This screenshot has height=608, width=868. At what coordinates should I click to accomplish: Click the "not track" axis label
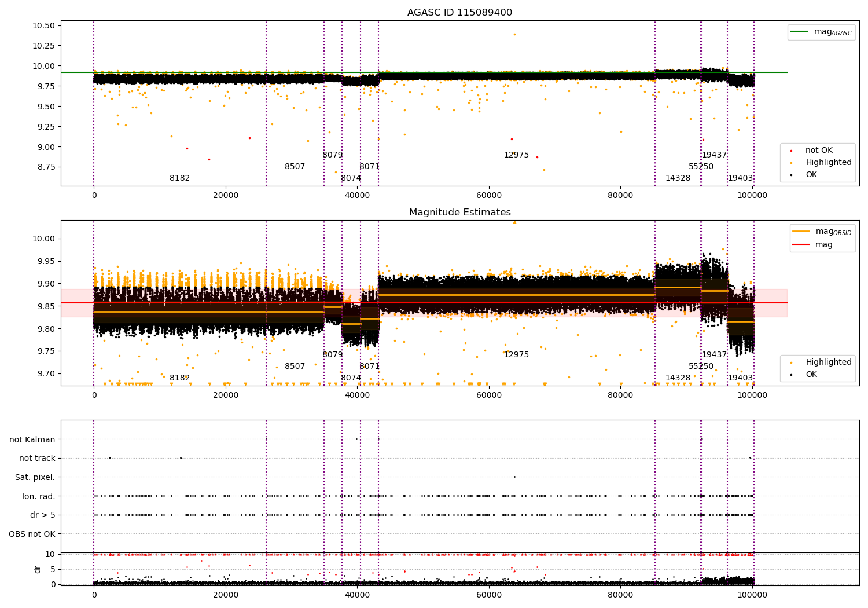pyautogui.click(x=37, y=459)
